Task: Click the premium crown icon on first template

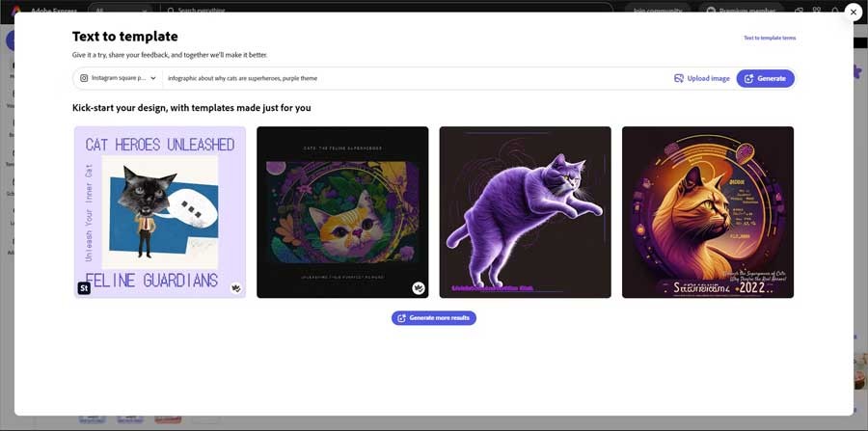Action: click(235, 287)
